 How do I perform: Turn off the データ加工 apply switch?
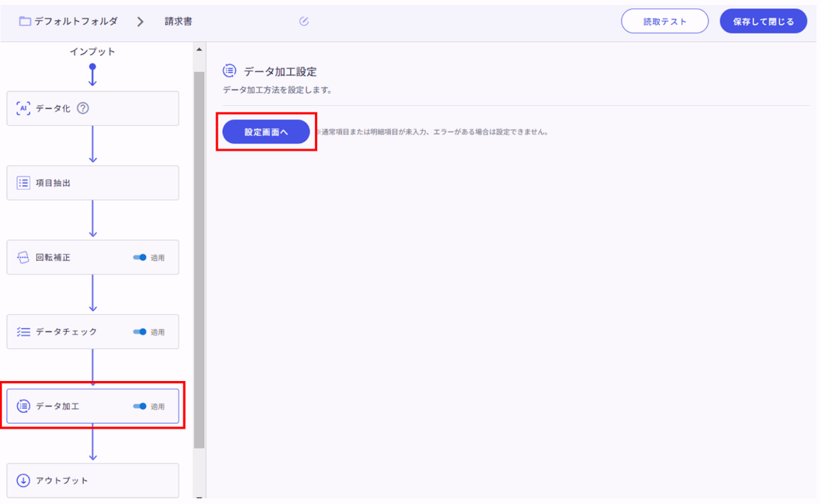click(x=140, y=407)
